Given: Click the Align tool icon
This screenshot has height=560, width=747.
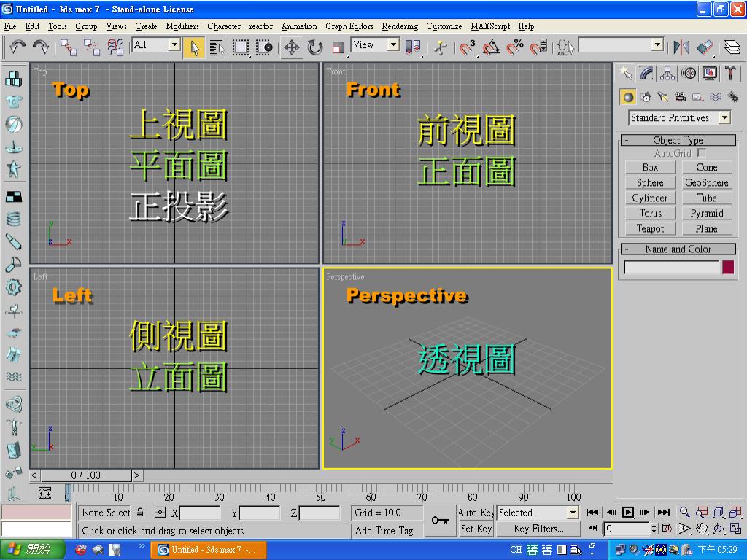Looking at the screenshot, I should 705,47.
